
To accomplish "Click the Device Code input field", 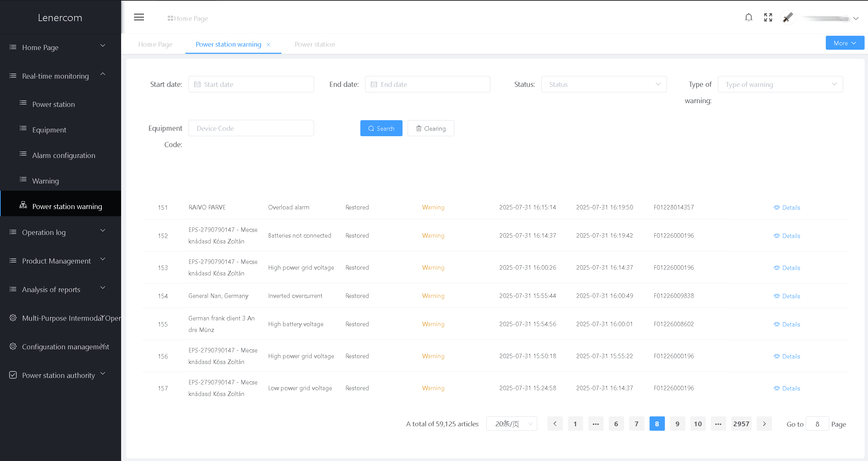I will pos(251,128).
